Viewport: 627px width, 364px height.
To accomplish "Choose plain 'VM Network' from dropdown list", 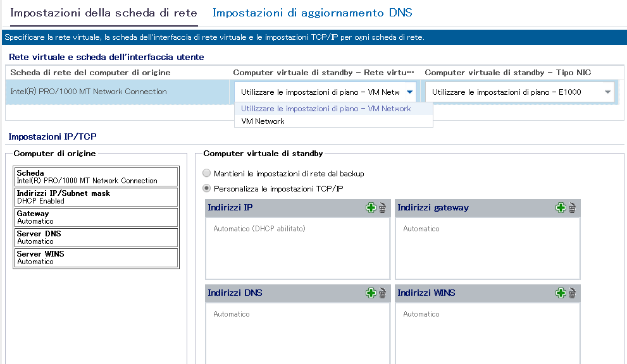I will coord(333,121).
